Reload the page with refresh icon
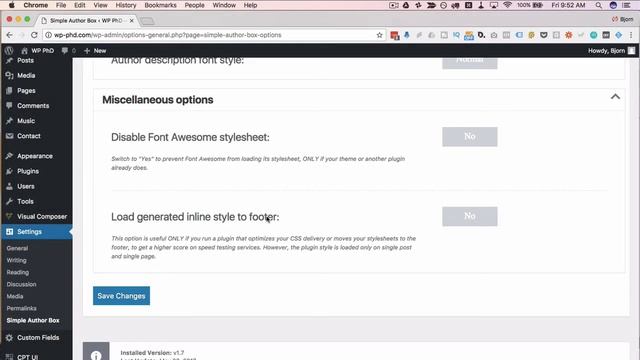The image size is (640, 360). 34,35
